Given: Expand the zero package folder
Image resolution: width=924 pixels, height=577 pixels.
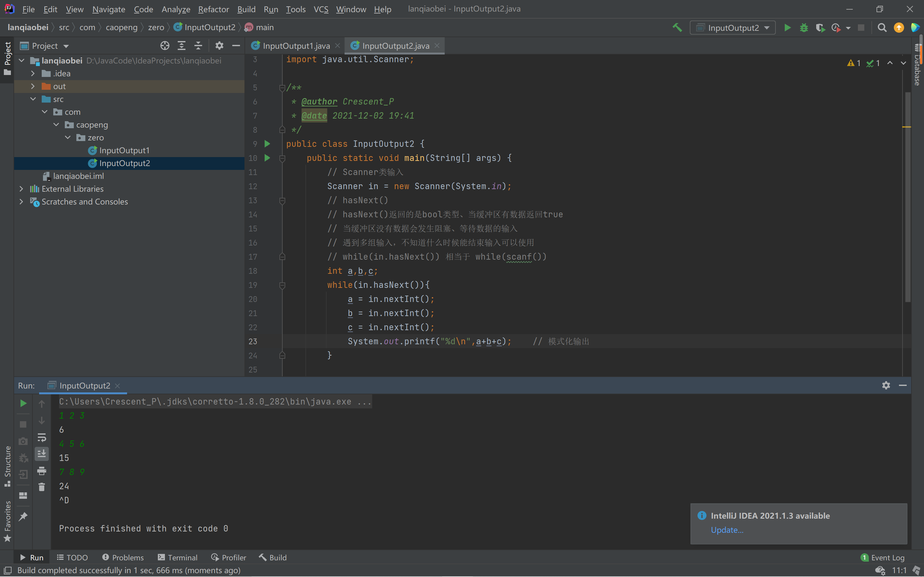Looking at the screenshot, I should point(66,138).
